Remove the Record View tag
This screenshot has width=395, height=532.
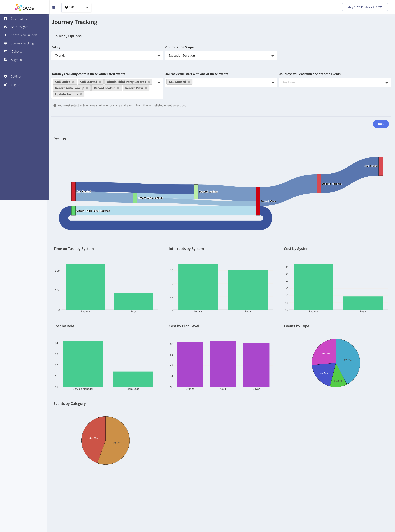tap(146, 88)
